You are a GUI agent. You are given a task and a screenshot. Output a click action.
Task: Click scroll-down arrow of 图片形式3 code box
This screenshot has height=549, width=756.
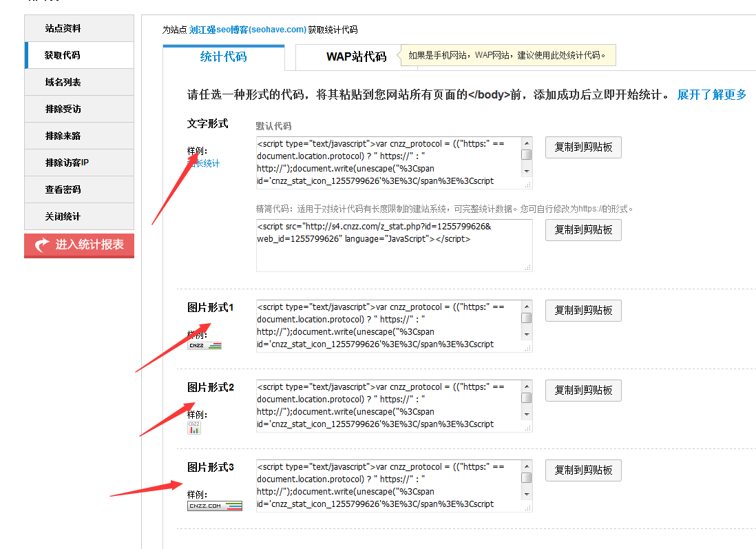coord(527,495)
